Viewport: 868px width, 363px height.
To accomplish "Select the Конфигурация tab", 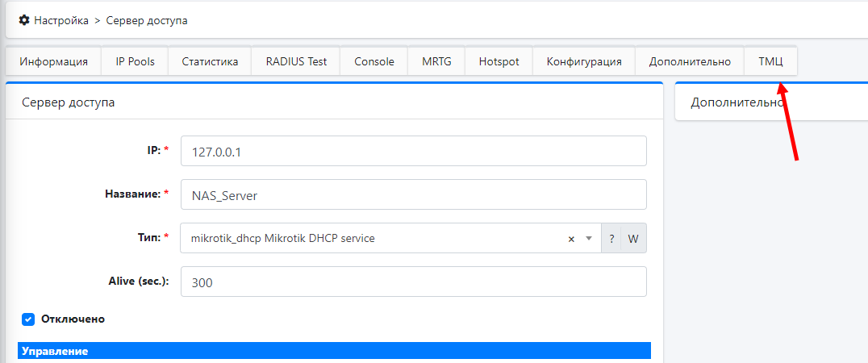I will (x=584, y=62).
